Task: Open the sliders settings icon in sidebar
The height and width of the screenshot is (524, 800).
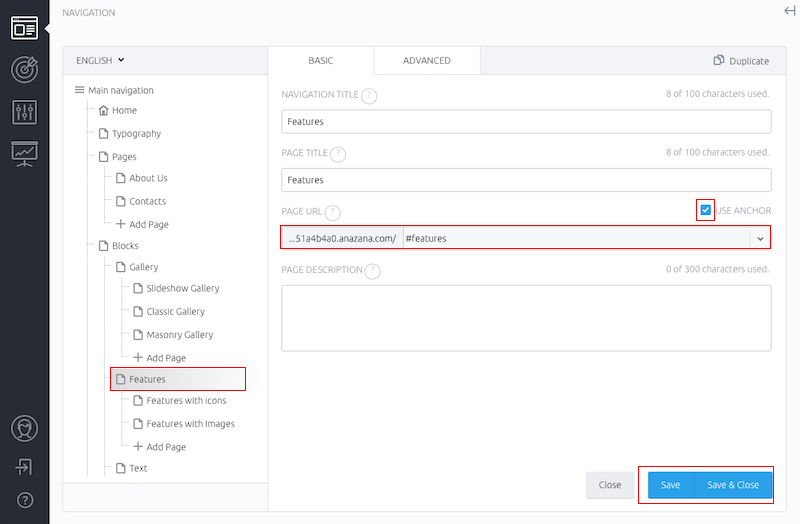Action: 24,112
